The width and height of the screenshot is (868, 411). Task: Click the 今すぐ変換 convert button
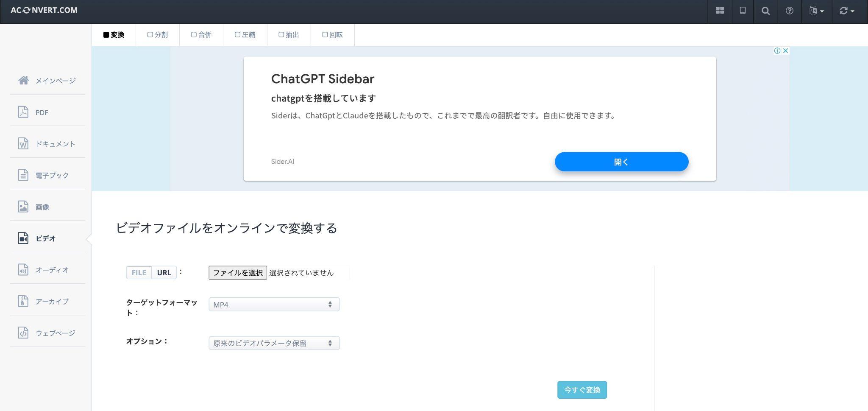pyautogui.click(x=582, y=390)
